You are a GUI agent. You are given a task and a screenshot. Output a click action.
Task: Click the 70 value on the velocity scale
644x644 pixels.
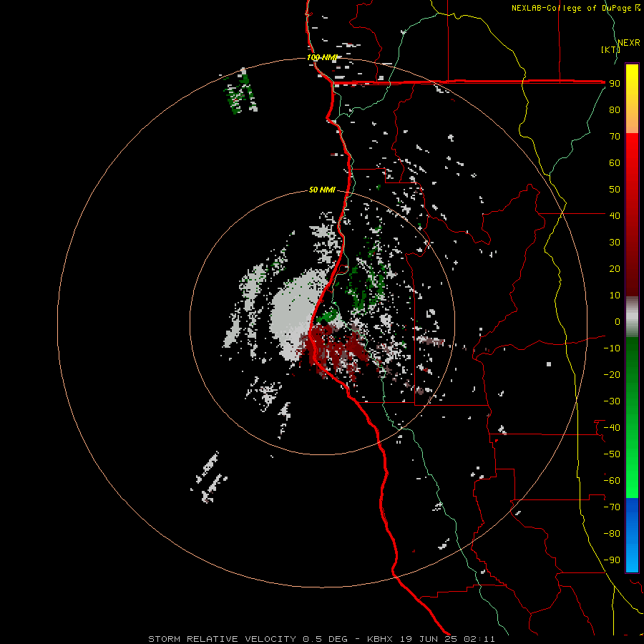(615, 137)
